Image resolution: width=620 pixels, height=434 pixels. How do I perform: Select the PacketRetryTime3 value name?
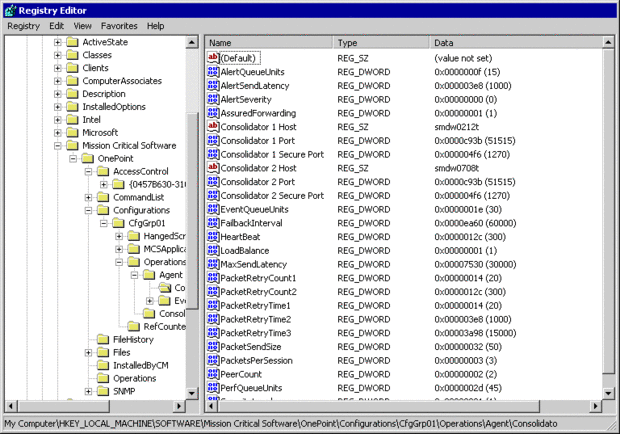[255, 333]
